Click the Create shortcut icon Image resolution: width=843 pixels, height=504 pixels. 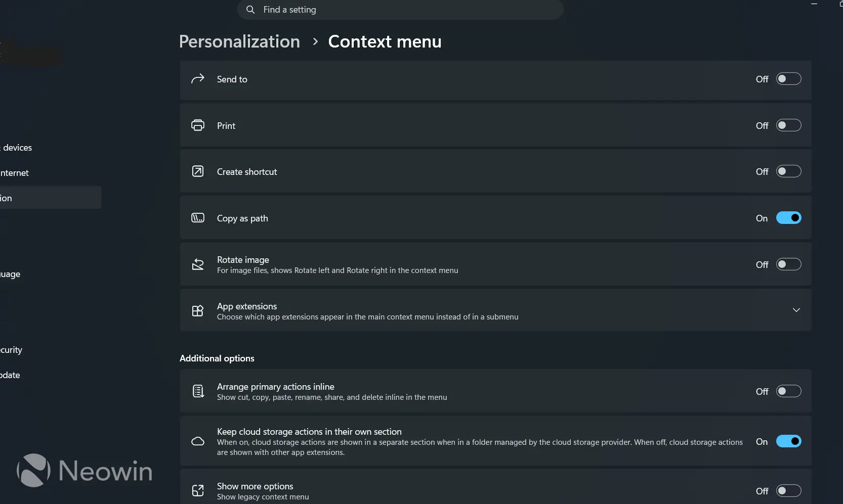coord(198,171)
